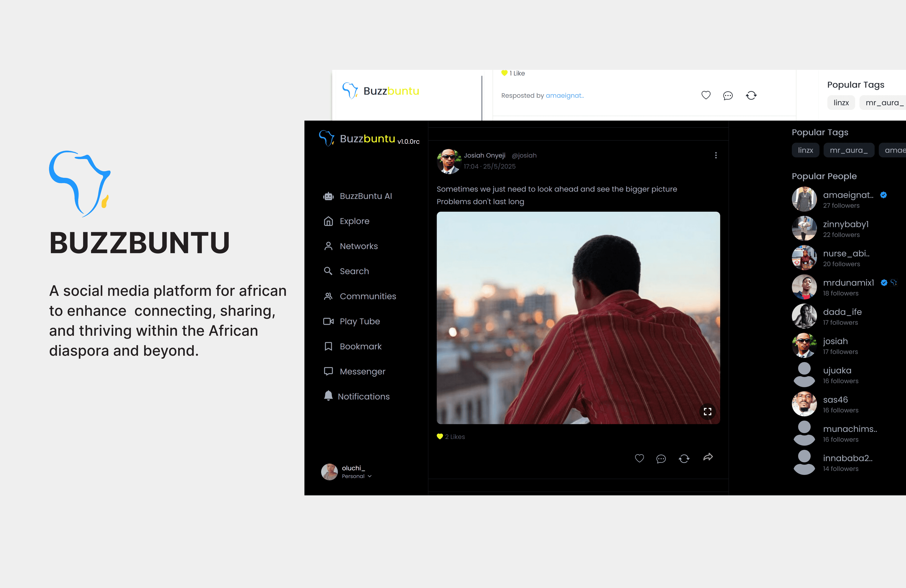Expand post image to fullscreen
Viewport: 906px width, 588px height.
coord(707,412)
